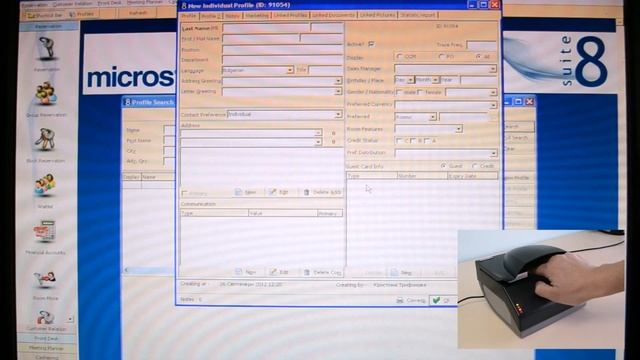
Task: Select the All display radio button
Action: [479, 56]
